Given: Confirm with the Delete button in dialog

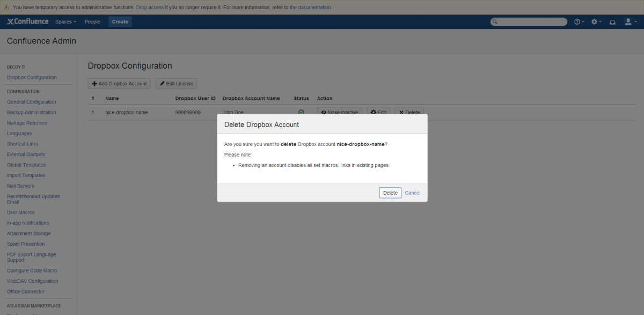Looking at the screenshot, I should point(390,193).
